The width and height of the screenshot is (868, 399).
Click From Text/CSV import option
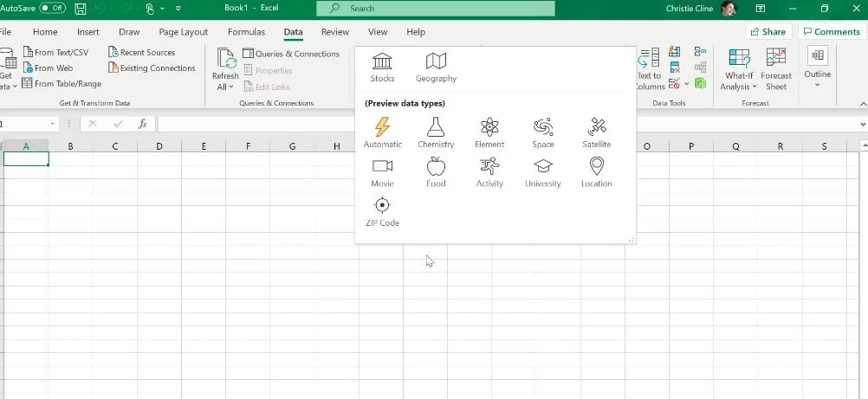click(61, 53)
